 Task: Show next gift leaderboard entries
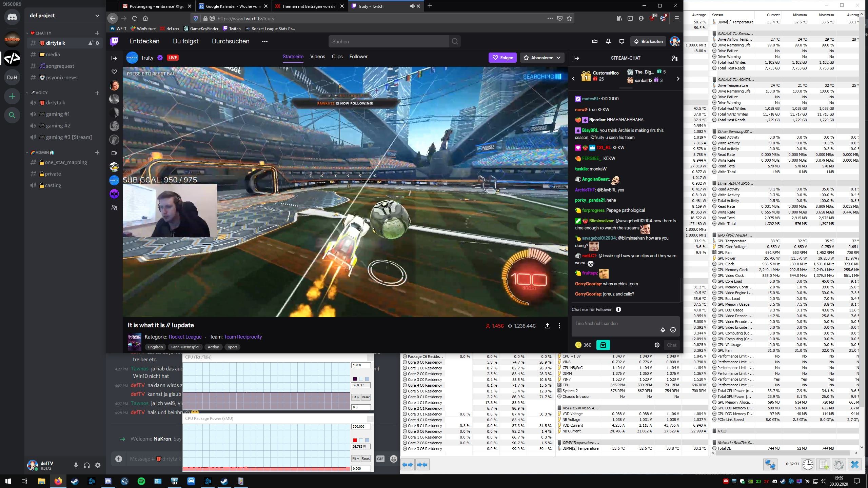click(x=678, y=79)
